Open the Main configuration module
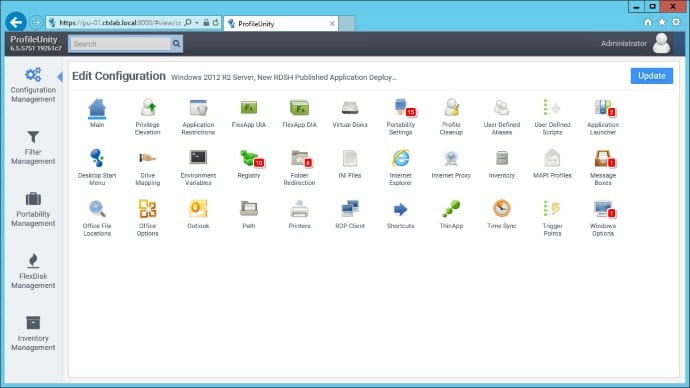Screen dimensions: 690x388 [x=97, y=113]
